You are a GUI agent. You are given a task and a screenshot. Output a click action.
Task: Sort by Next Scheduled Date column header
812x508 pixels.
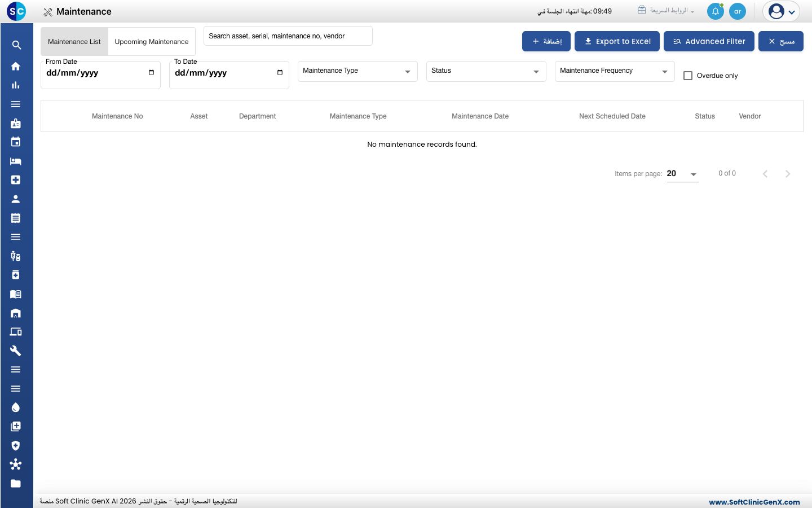point(612,116)
